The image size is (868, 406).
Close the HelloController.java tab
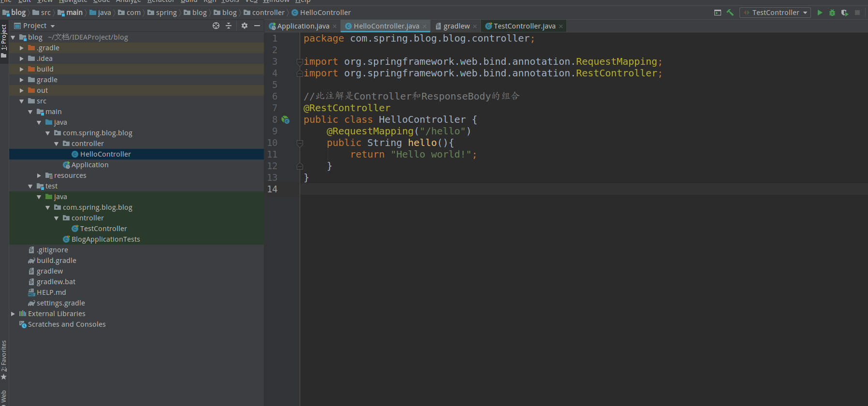(x=424, y=27)
